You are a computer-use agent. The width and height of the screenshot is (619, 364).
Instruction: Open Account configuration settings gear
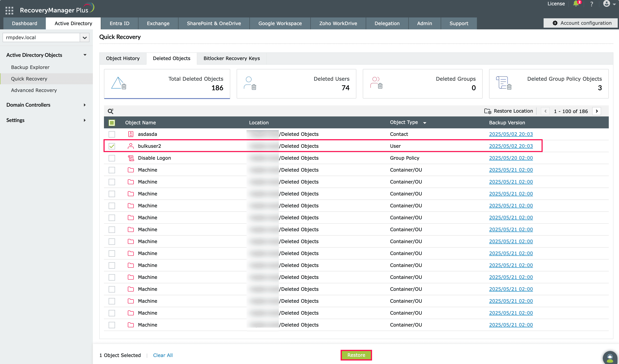click(x=555, y=23)
